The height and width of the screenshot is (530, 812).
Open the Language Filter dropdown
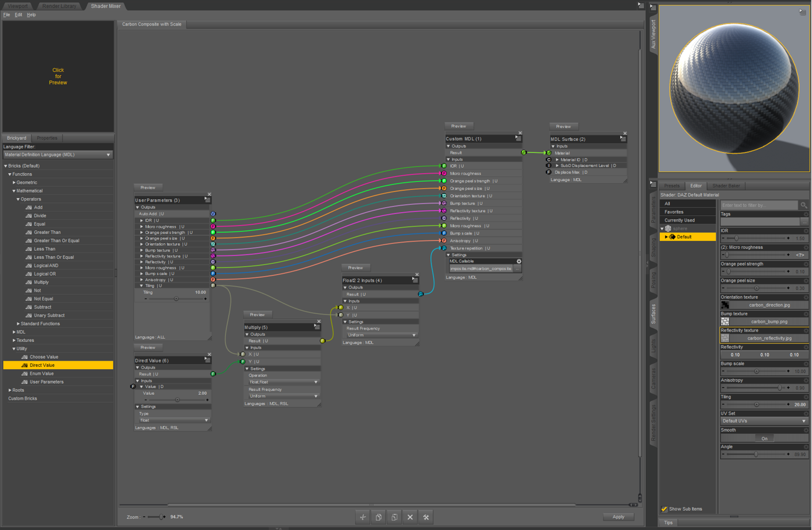[x=57, y=155]
